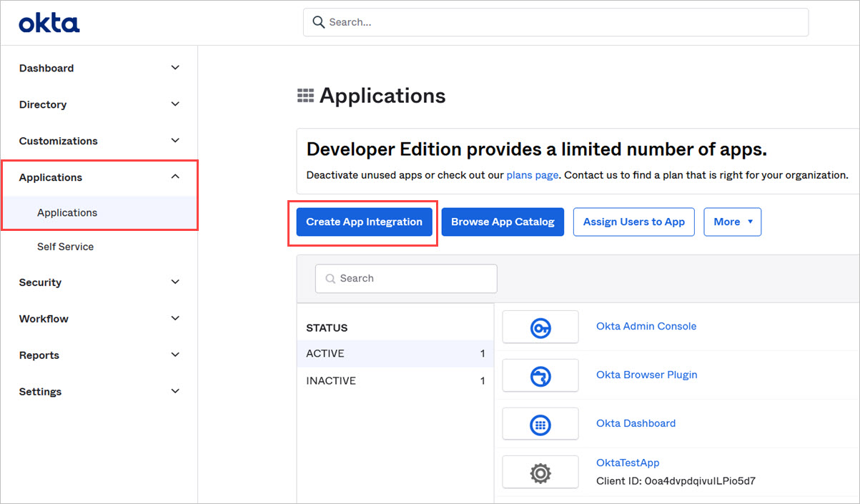
Task: Open the More dropdown
Action: pos(732,222)
